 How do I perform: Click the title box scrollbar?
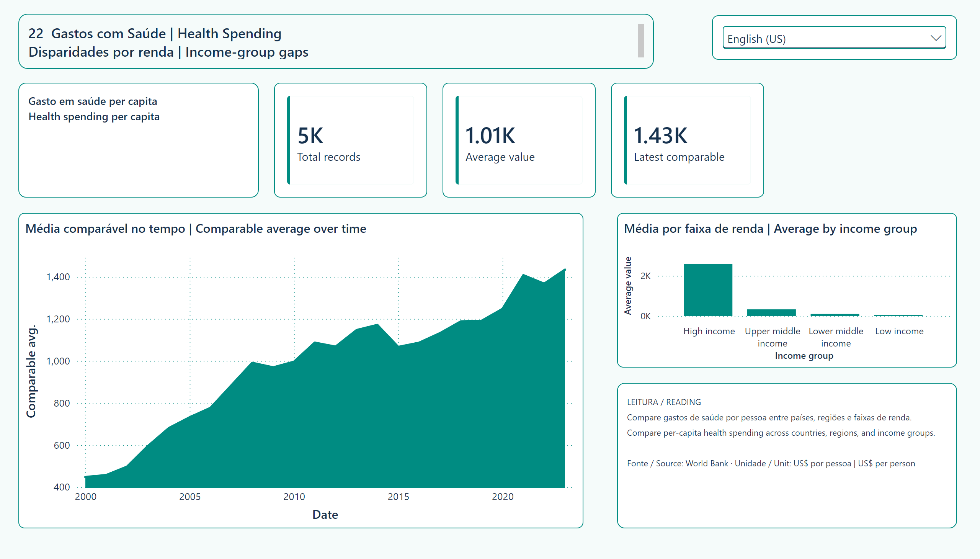click(640, 41)
